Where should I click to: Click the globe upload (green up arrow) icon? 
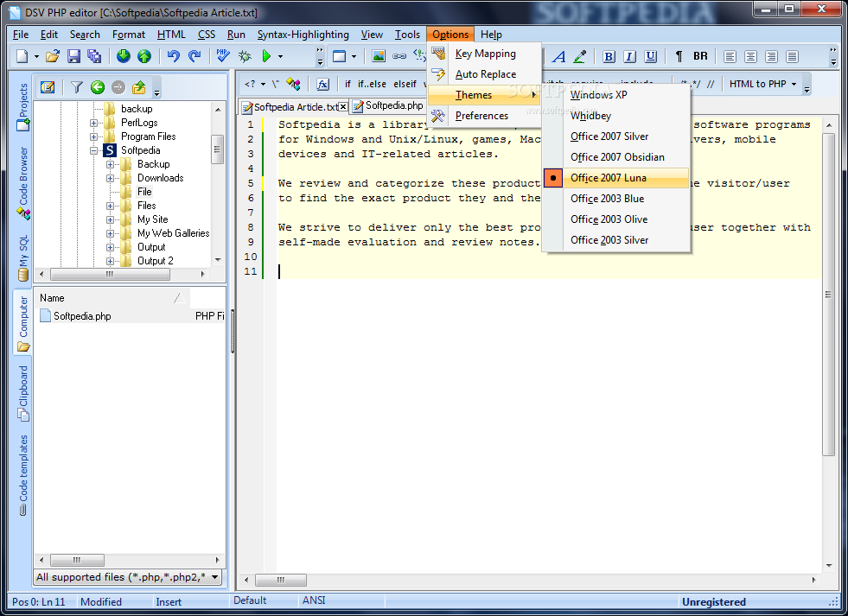pos(144,56)
